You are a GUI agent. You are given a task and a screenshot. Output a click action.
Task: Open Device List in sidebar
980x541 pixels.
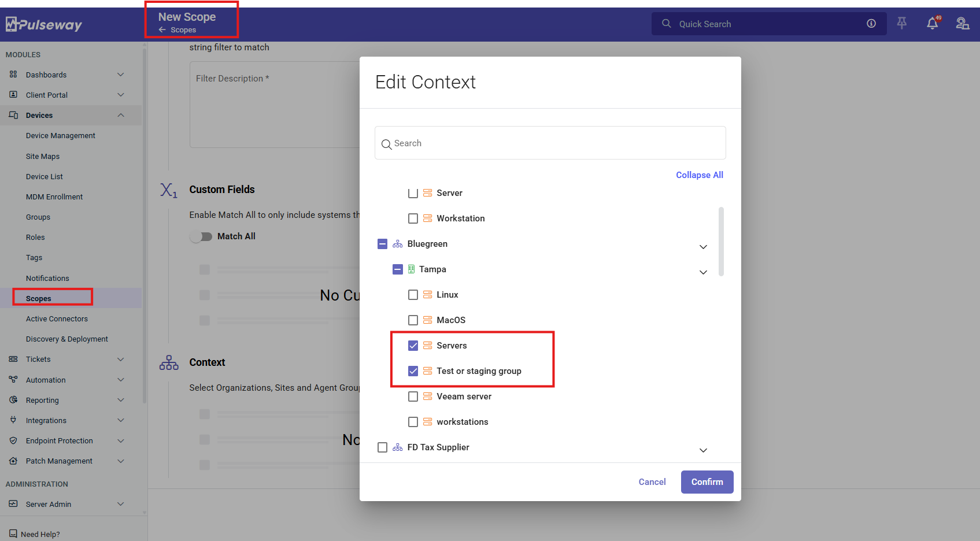click(x=45, y=177)
